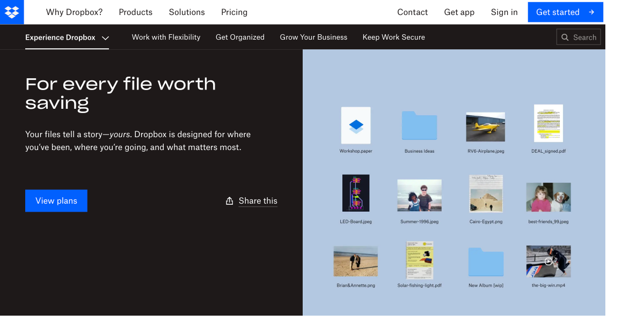The width and height of the screenshot is (644, 336).
Task: Open the Search field via magnifier icon
Action: 565,37
